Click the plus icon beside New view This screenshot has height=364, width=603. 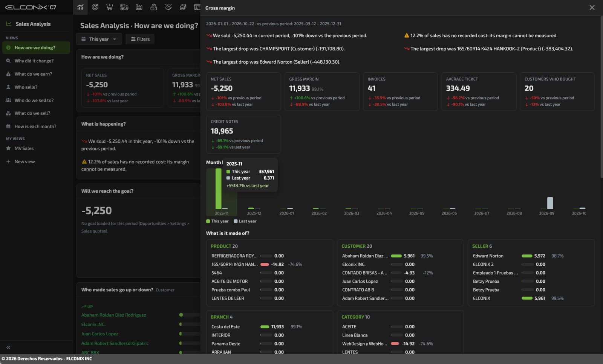(8, 161)
